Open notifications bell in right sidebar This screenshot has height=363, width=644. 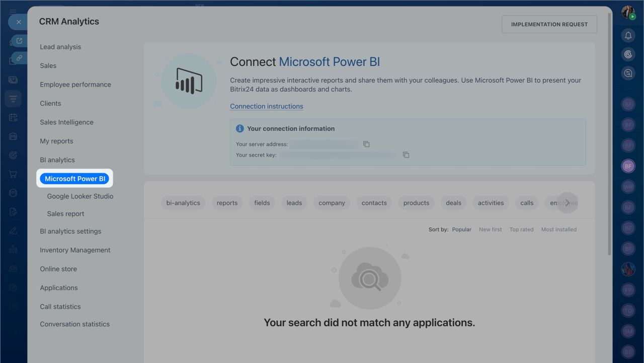point(628,35)
